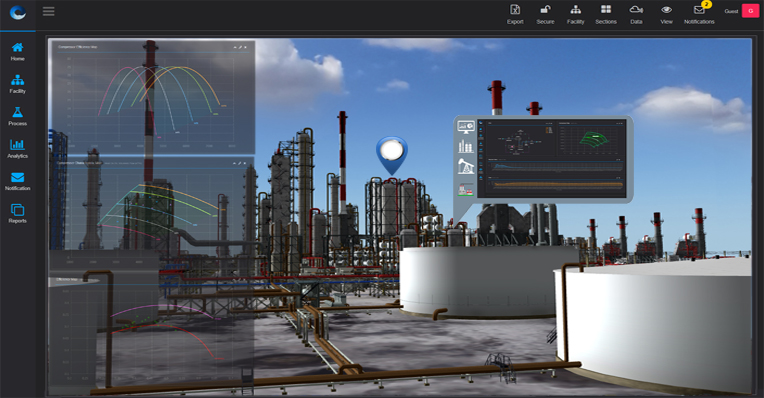This screenshot has height=398, width=764.
Task: Open the Data cloud toolbar item
Action: [x=636, y=14]
